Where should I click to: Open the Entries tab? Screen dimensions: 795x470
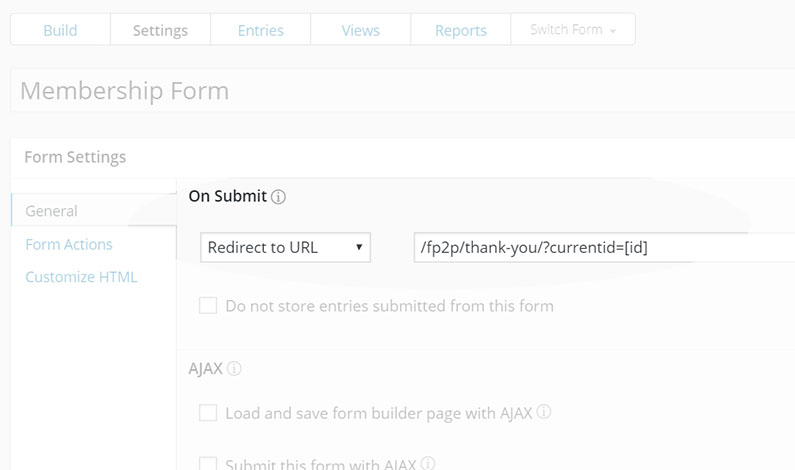pyautogui.click(x=261, y=30)
